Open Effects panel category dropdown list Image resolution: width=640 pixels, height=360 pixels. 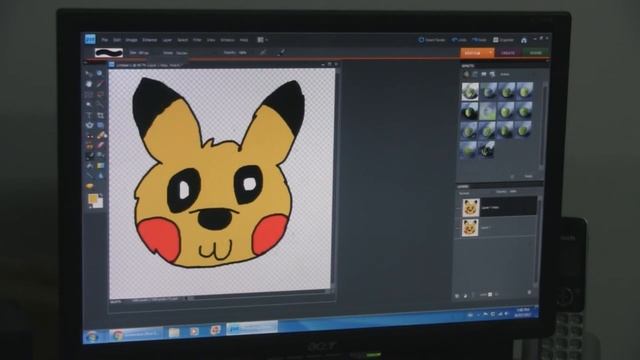506,74
